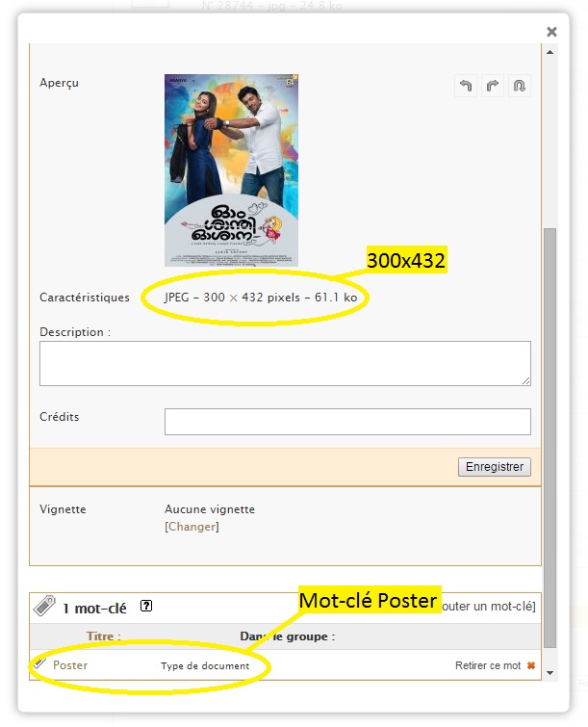Open the Poster keyword link
Screen dimensions: 588x727
point(70,665)
